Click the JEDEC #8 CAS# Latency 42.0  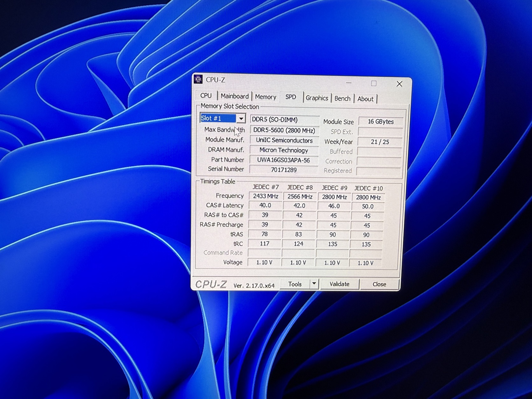(x=299, y=206)
